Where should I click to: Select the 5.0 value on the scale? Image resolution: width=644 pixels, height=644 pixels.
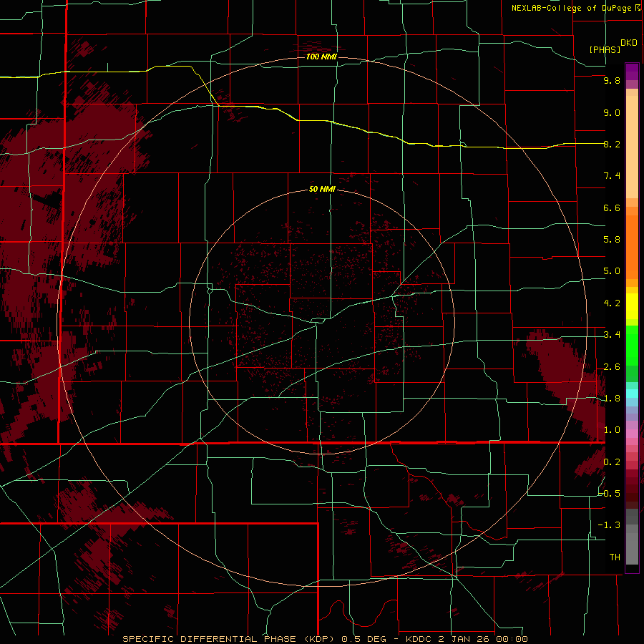(612, 271)
